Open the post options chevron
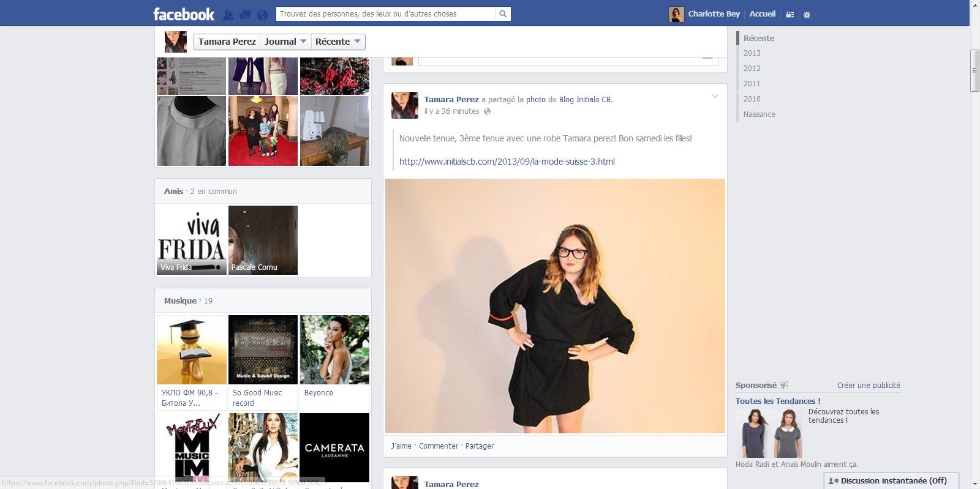This screenshot has width=980, height=489. tap(715, 97)
